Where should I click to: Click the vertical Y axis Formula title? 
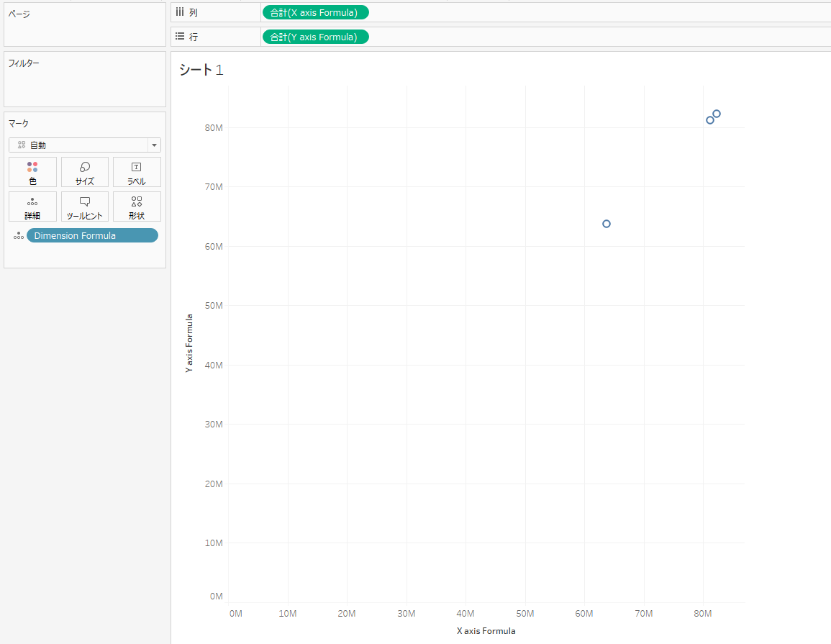(189, 343)
